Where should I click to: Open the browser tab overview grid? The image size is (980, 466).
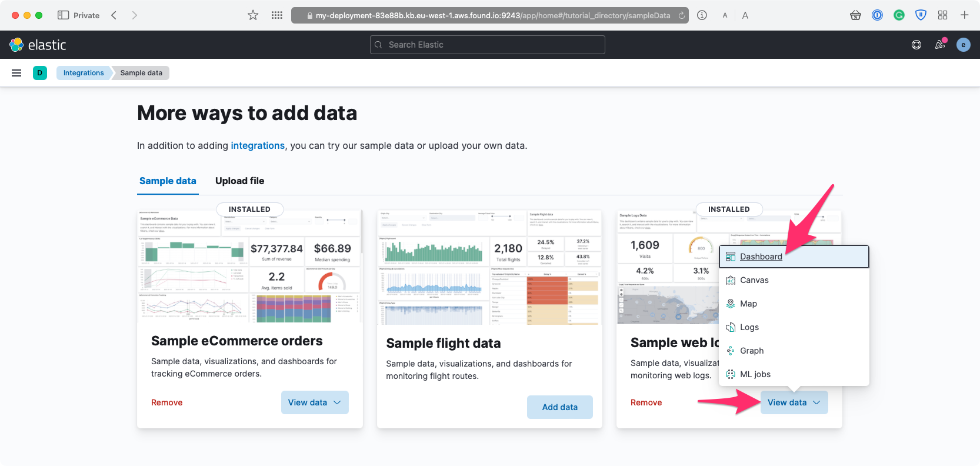coord(942,15)
